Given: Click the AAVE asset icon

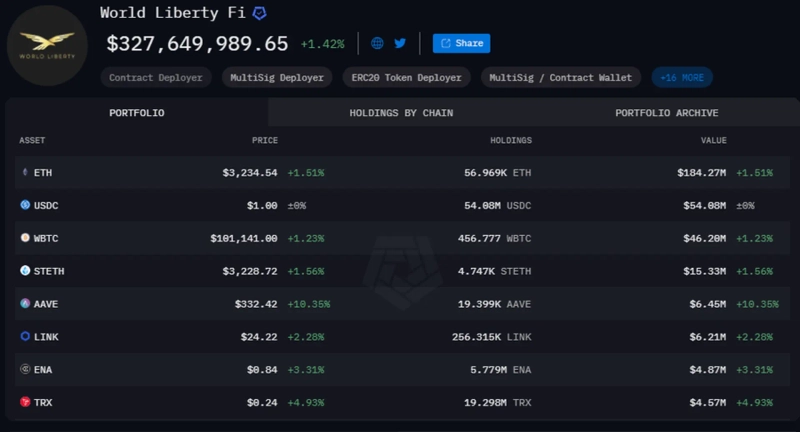Looking at the screenshot, I should 26,303.
